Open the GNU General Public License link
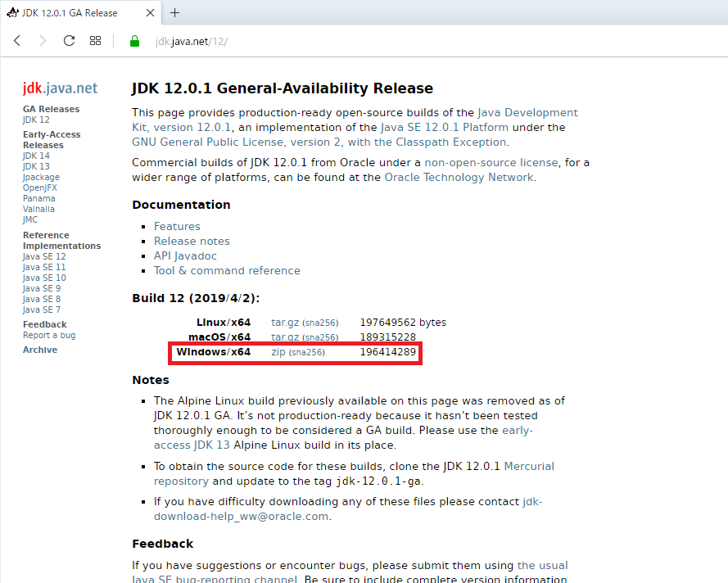Image resolution: width=728 pixels, height=583 pixels. (319, 142)
